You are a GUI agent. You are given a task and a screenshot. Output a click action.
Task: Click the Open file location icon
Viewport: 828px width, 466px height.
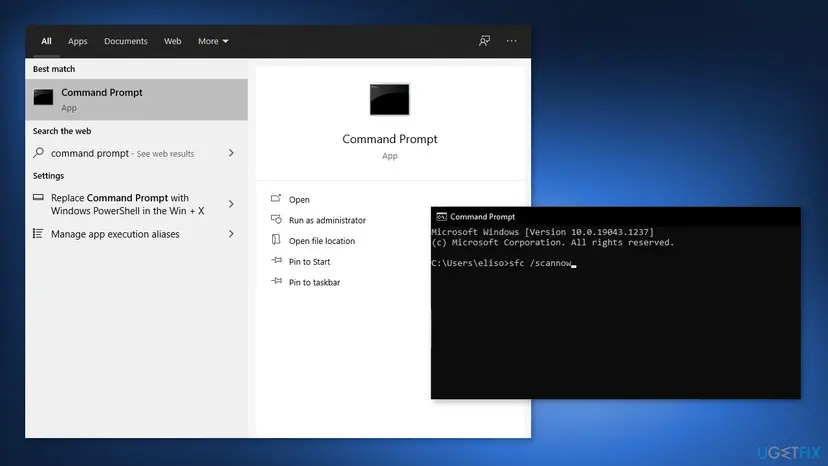276,239
